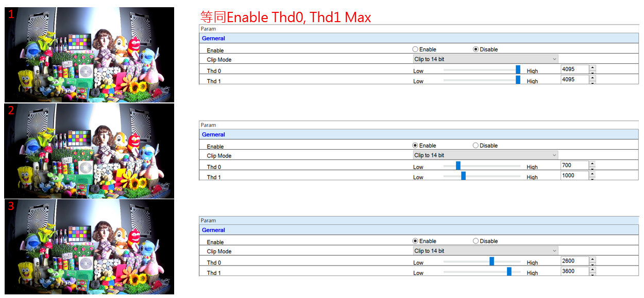The width and height of the screenshot is (644, 298).
Task: Click Thd 0 value field showing 2600
Action: (574, 261)
